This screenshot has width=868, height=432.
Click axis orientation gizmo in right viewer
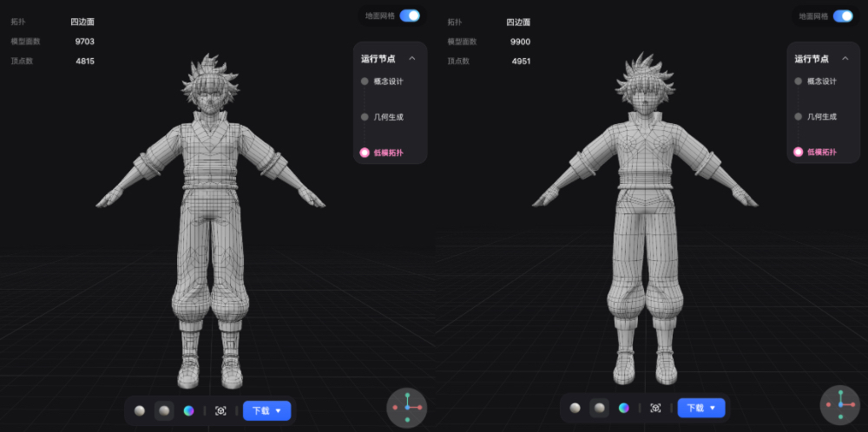[840, 405]
